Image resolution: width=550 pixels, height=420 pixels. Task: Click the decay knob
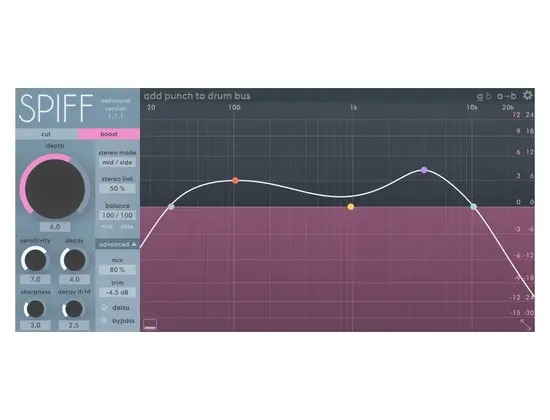[74, 260]
